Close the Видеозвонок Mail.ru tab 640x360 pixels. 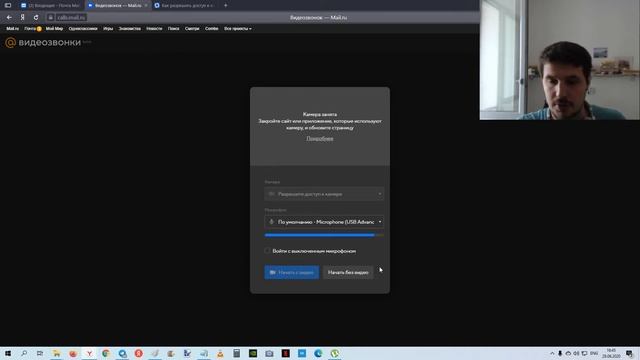pyautogui.click(x=146, y=5)
